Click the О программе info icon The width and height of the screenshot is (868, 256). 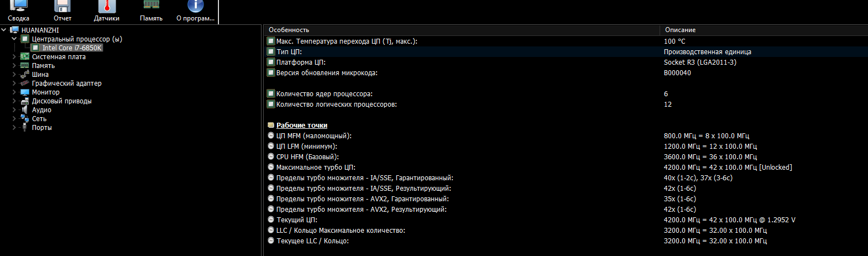point(195,7)
